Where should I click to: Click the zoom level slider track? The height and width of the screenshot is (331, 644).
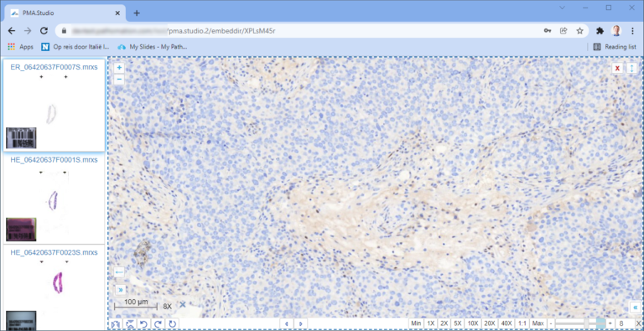pyautogui.click(x=580, y=323)
